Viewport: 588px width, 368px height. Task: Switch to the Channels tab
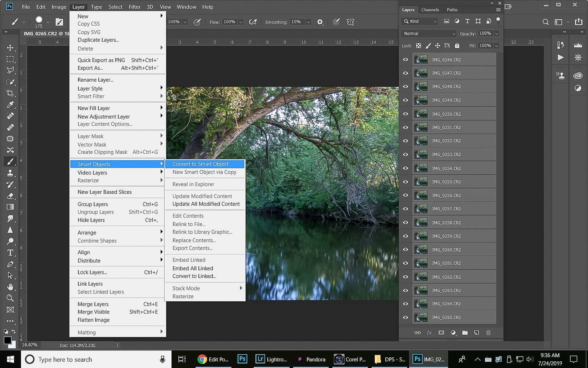tap(430, 9)
